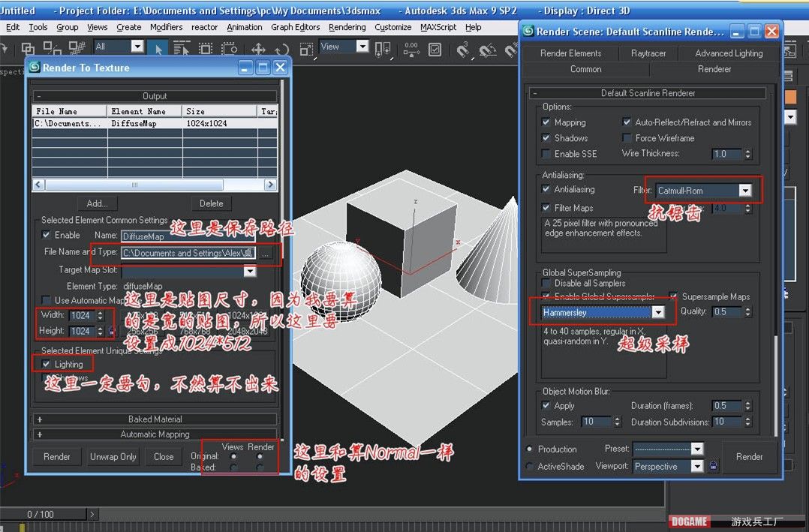This screenshot has height=532, width=809.
Task: Toggle the 3D Snaps magnet icon
Action: tap(463, 49)
